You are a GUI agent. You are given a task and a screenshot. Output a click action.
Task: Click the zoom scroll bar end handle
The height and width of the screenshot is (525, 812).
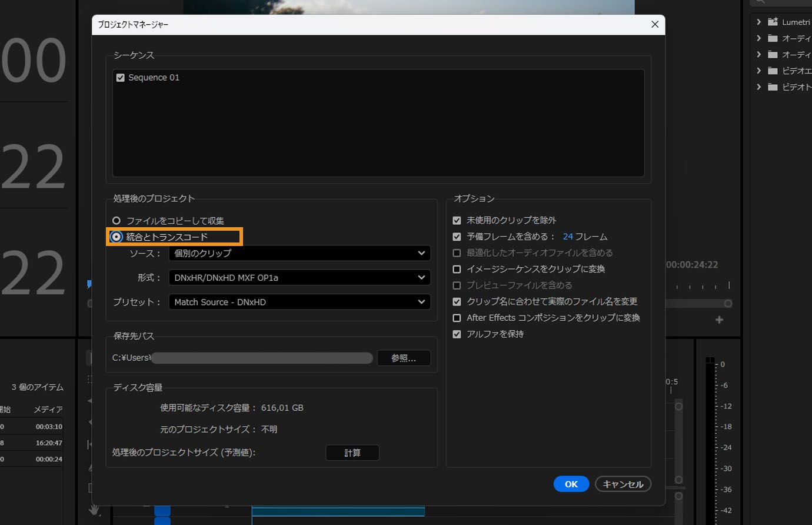tap(728, 304)
